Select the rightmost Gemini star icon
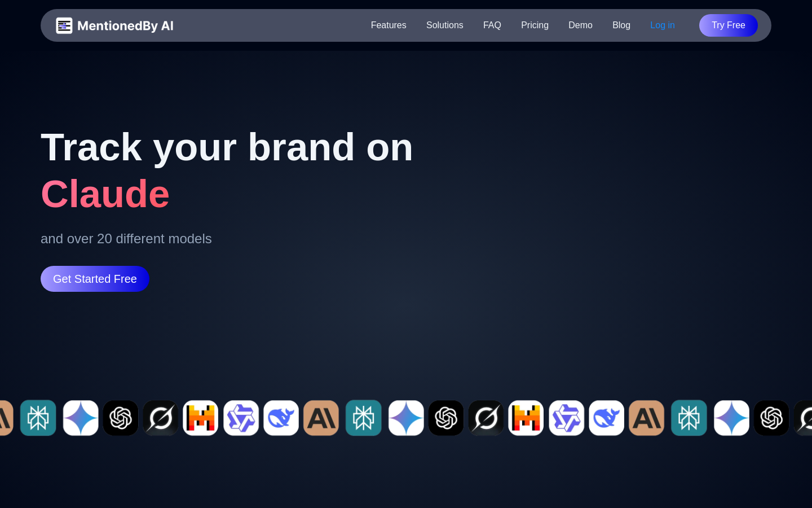This screenshot has width=812, height=508. coord(731,418)
